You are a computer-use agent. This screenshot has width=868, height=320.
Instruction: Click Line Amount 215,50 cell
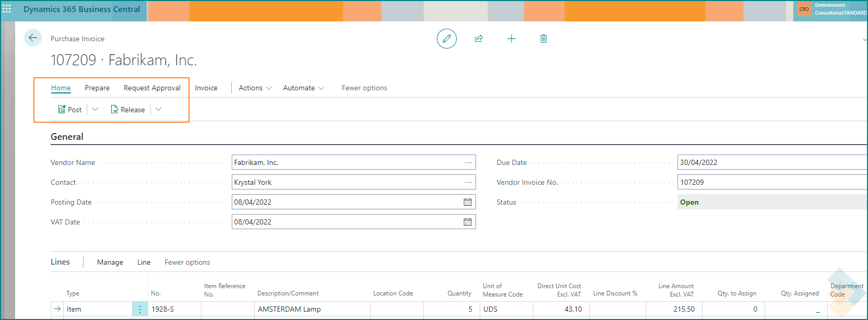[674, 309]
